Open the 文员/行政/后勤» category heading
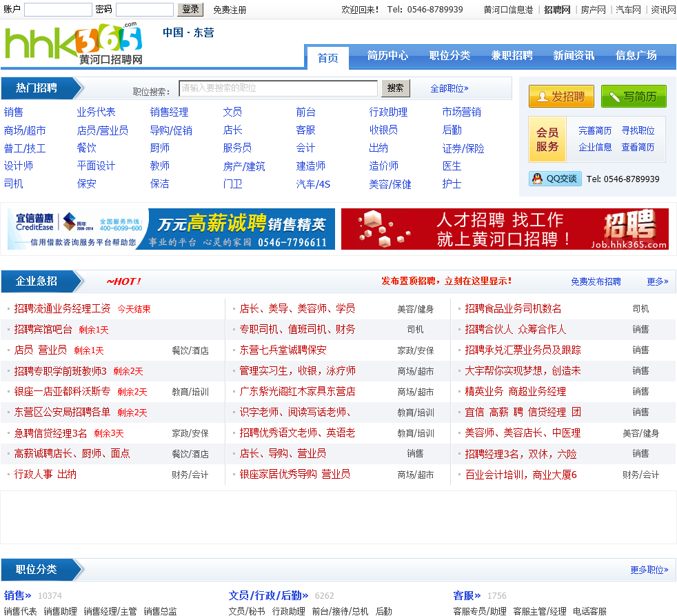The image size is (677, 616). click(x=268, y=595)
